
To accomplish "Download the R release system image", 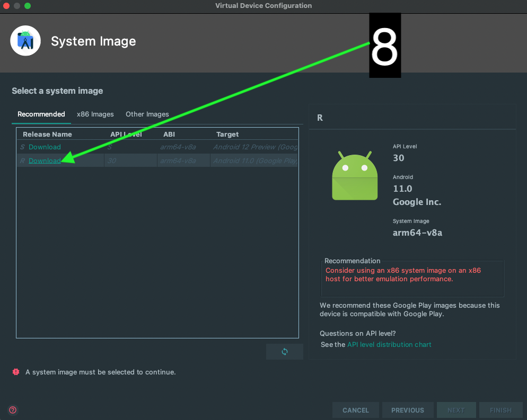I will click(x=45, y=161).
